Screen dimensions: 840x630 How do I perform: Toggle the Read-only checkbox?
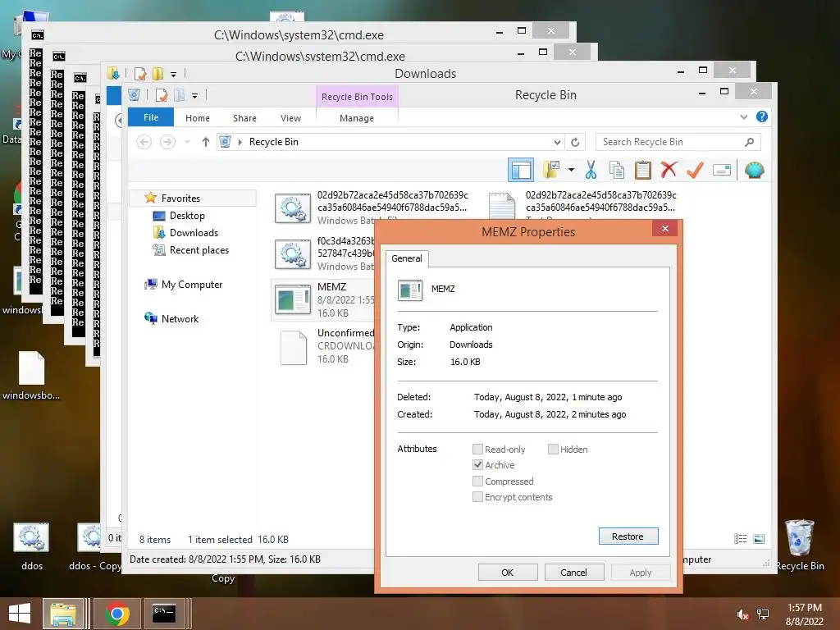477,449
